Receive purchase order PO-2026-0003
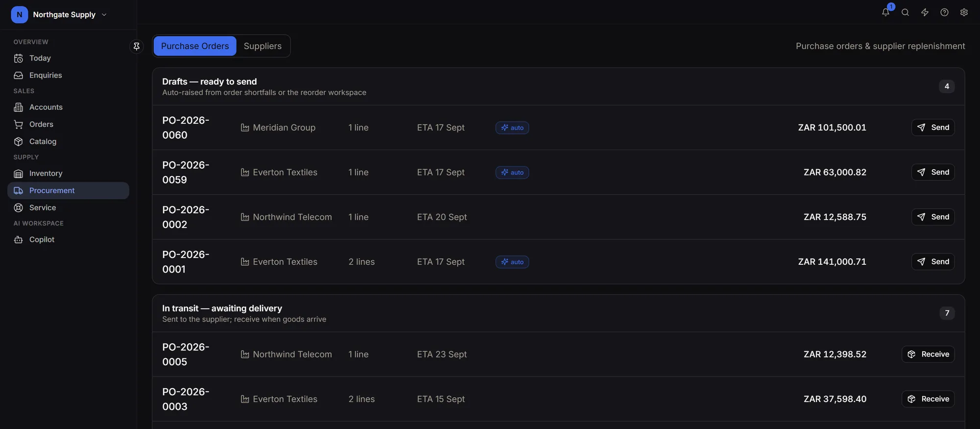Screen dimensions: 980x429 coord(928,399)
